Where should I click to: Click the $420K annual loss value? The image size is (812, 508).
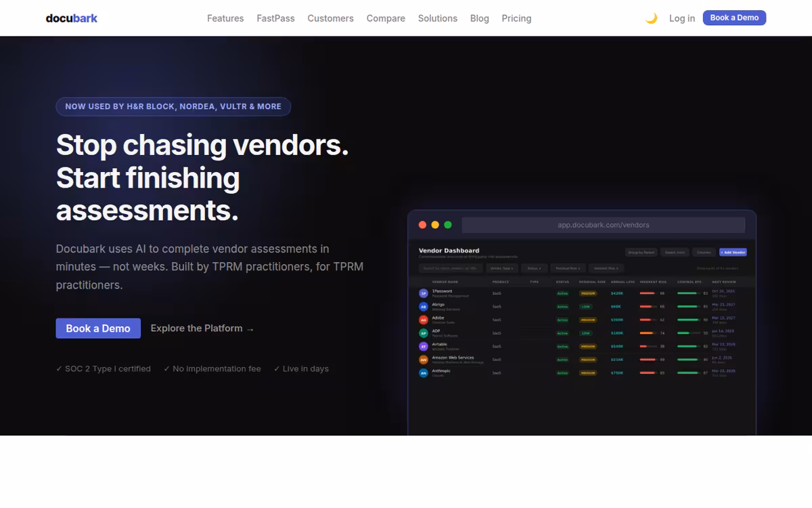click(x=617, y=293)
